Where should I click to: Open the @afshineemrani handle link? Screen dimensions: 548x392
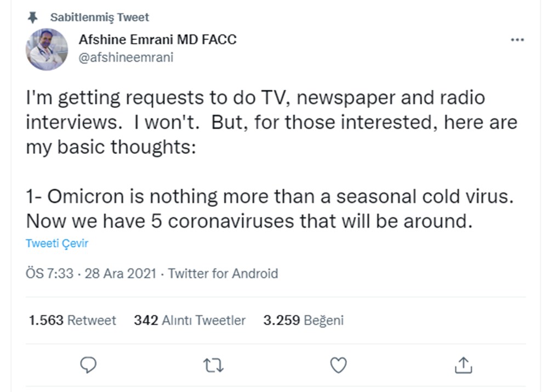click(x=126, y=57)
